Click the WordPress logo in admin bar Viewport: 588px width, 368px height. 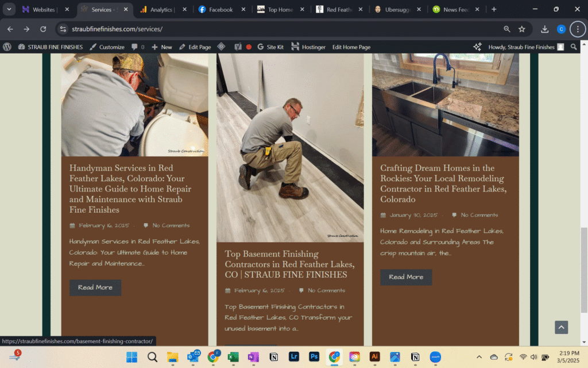point(7,47)
